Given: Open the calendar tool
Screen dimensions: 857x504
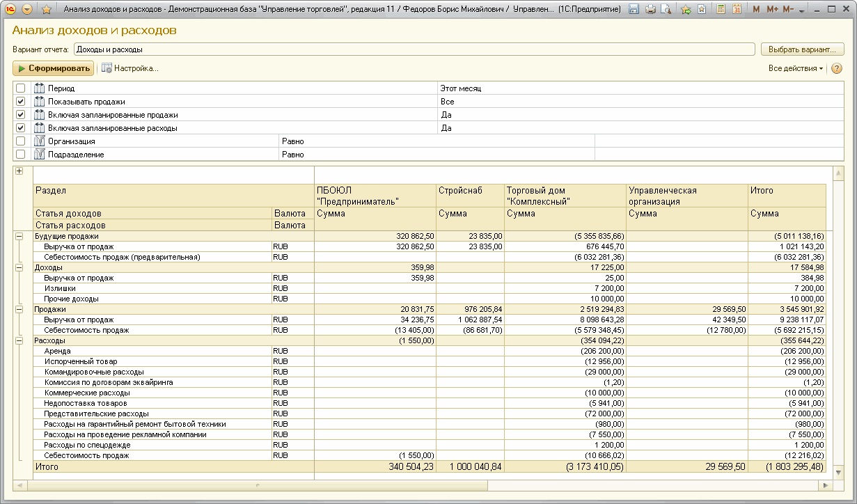Looking at the screenshot, I should [736, 10].
